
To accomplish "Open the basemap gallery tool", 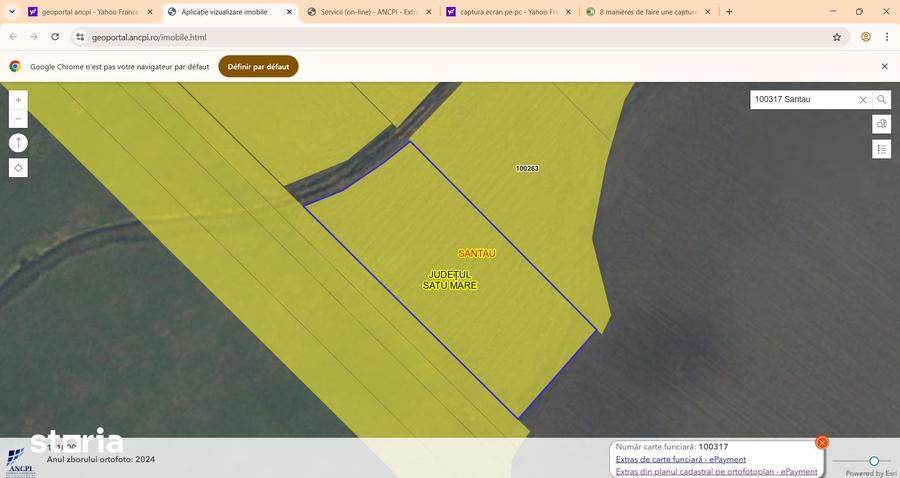I will click(882, 124).
